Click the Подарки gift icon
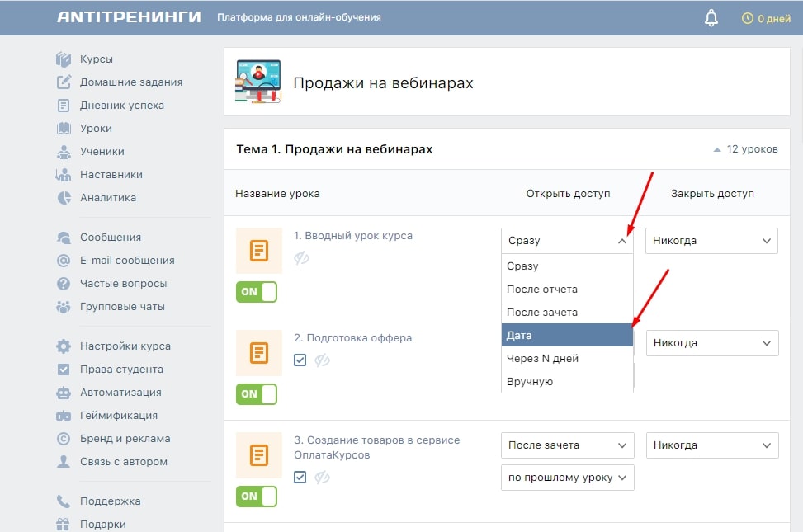Viewport: 803px width, 532px height. [x=64, y=525]
